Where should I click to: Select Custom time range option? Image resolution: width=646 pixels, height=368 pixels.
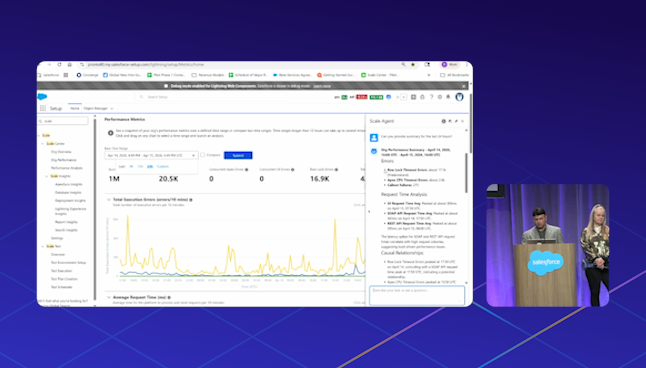(x=163, y=166)
